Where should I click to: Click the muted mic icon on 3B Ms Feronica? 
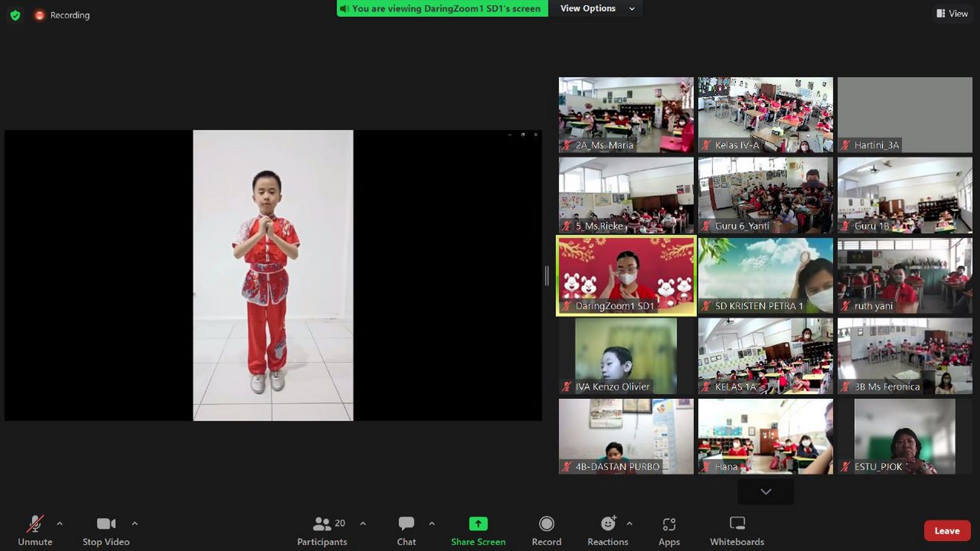pos(845,386)
